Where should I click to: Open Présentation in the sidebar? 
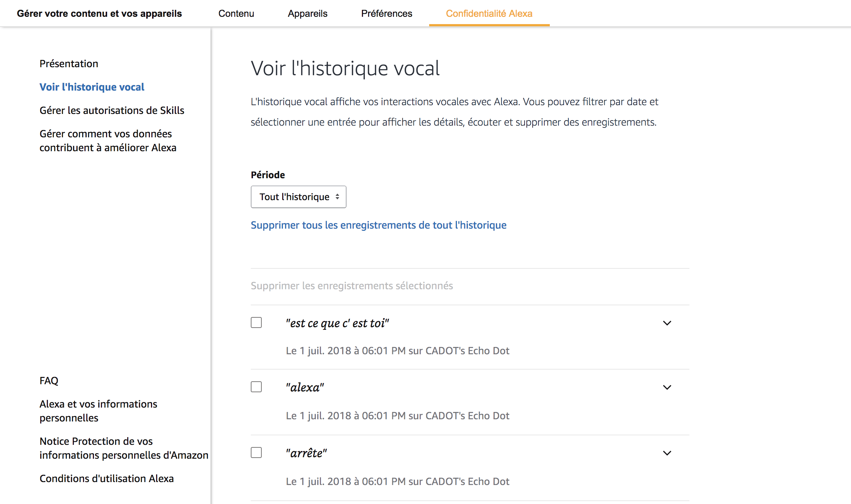point(69,64)
